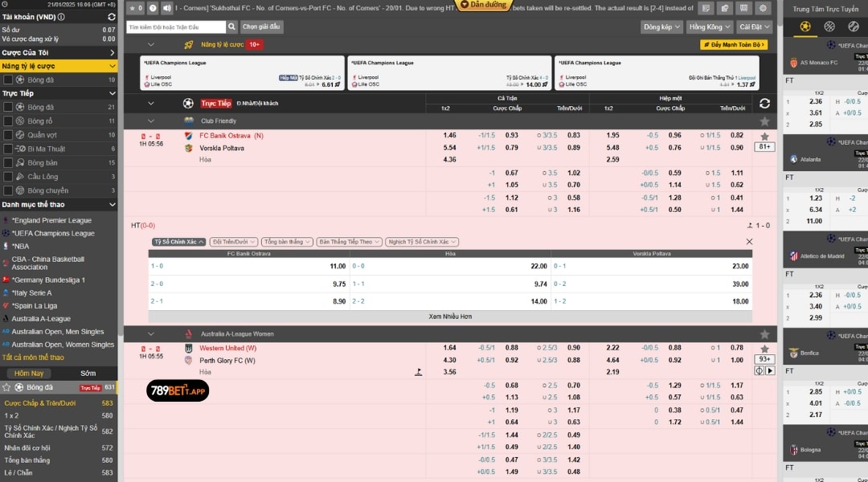Select tennis icon in Trung Tâm Trực Tuyến
Image resolution: width=868 pixels, height=482 pixels.
854,27
